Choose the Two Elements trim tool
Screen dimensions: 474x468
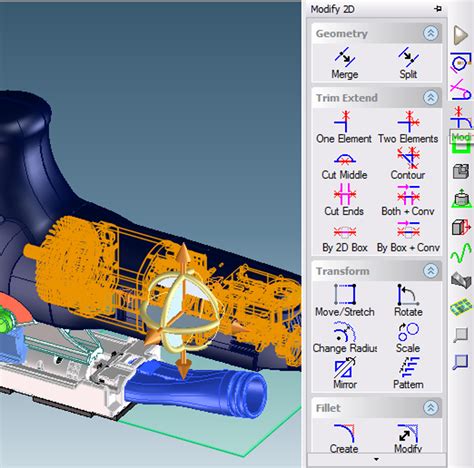tap(408, 128)
